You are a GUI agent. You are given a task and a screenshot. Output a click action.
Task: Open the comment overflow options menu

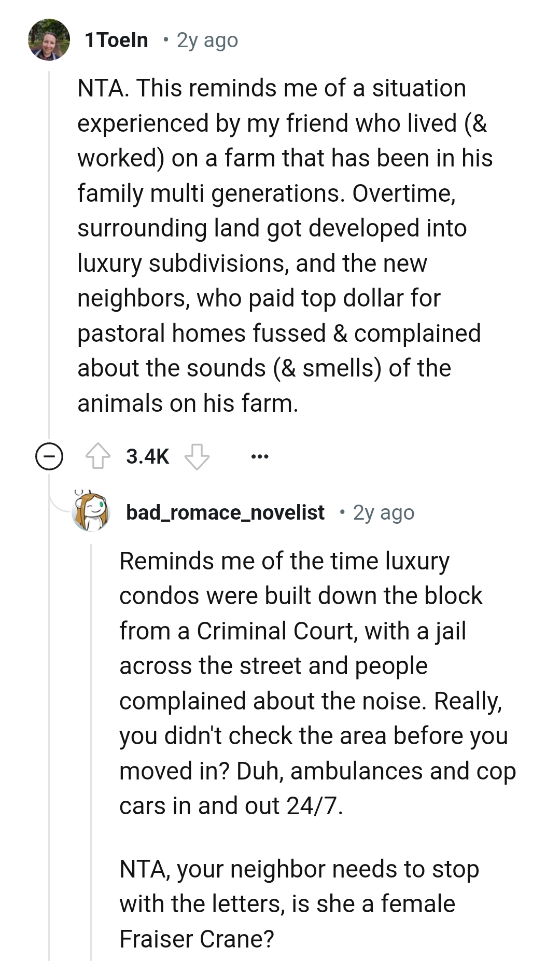point(260,455)
